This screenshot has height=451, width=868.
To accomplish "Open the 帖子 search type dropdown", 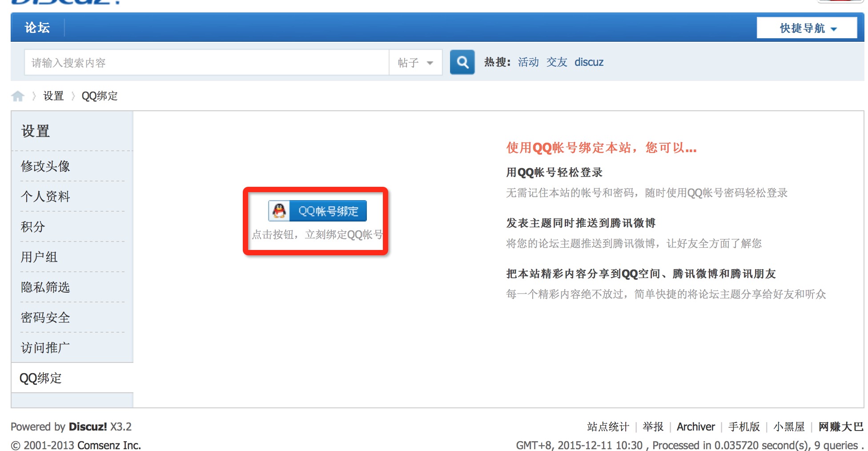I will tap(415, 63).
